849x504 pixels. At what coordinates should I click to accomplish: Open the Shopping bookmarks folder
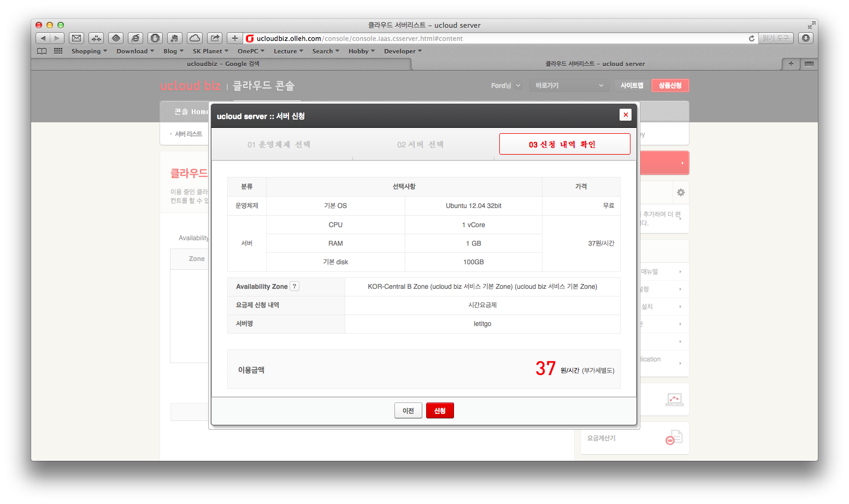pos(89,51)
